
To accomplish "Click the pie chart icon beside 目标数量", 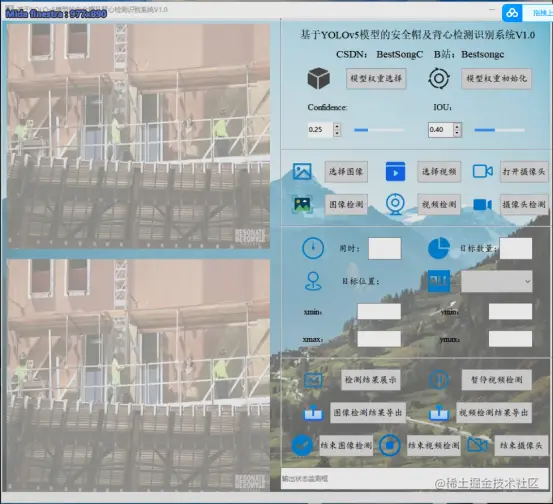I will click(439, 248).
